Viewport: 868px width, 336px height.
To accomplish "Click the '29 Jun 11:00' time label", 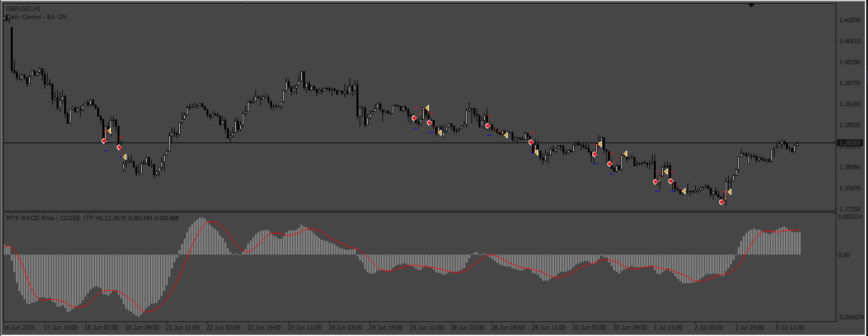I will click(549, 328).
